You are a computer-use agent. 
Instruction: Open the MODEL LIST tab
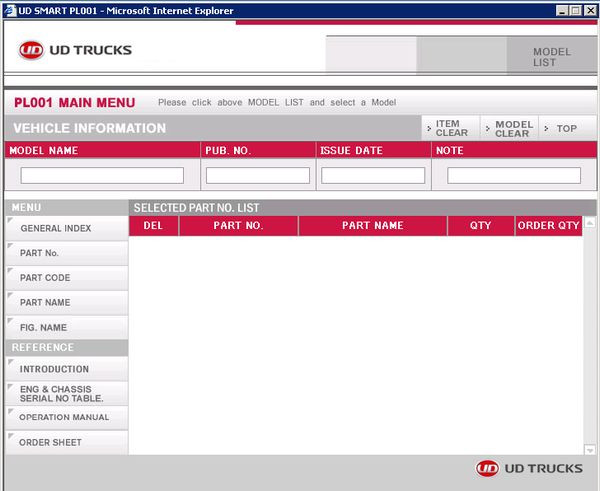[551, 57]
